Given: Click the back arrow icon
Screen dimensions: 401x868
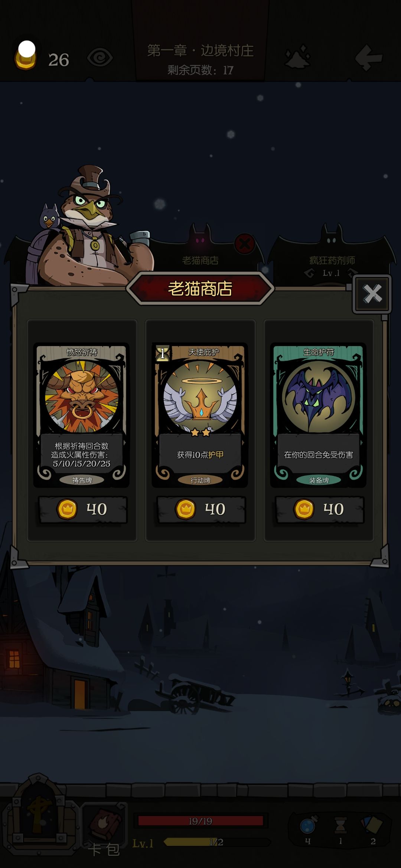Looking at the screenshot, I should (368, 57).
